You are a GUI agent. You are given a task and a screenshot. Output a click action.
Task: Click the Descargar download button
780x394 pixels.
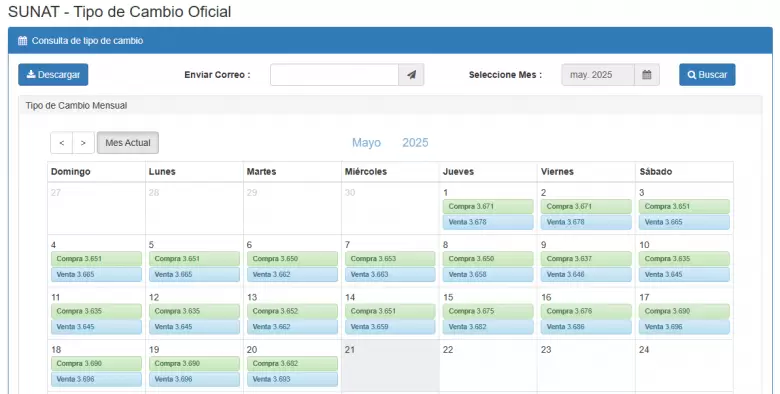[53, 75]
